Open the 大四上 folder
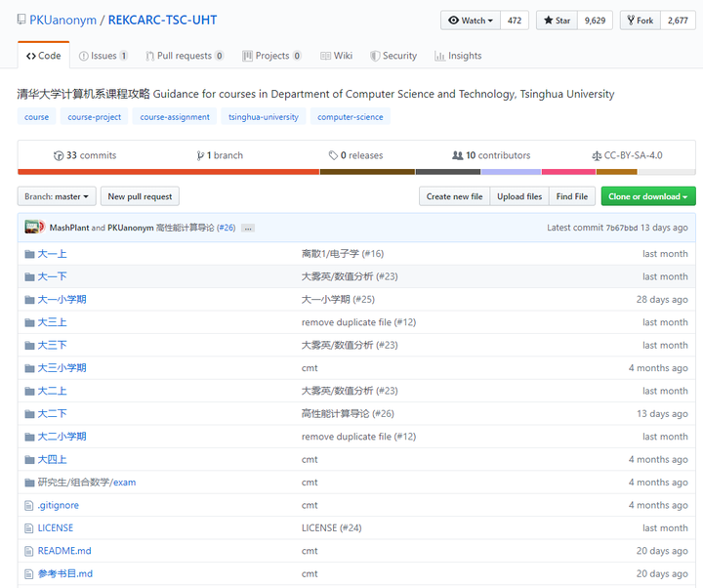The image size is (703, 588). click(x=52, y=460)
